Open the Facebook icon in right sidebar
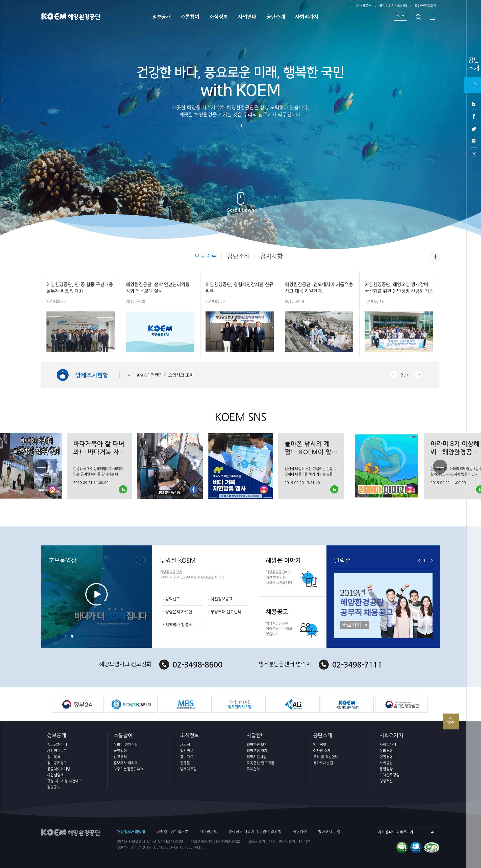 point(474,116)
